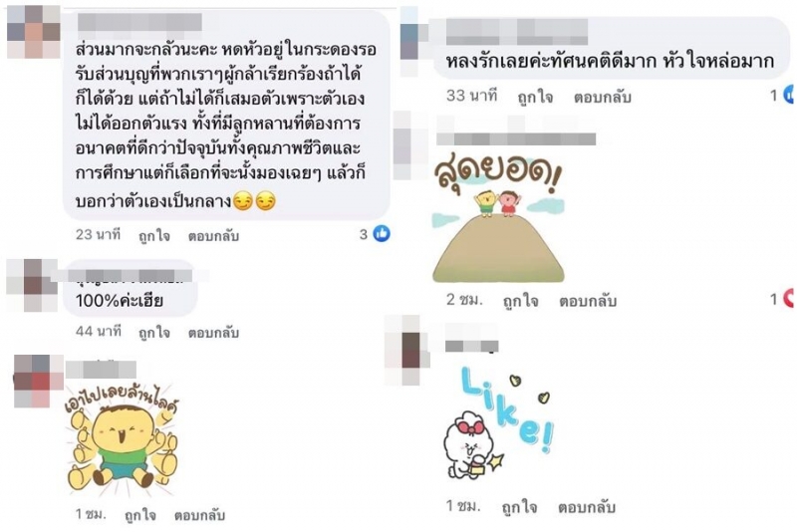Click 'ตอบกลับ' under the baby sticker comment
Viewport: 797px width, 532px height.
(x=200, y=515)
